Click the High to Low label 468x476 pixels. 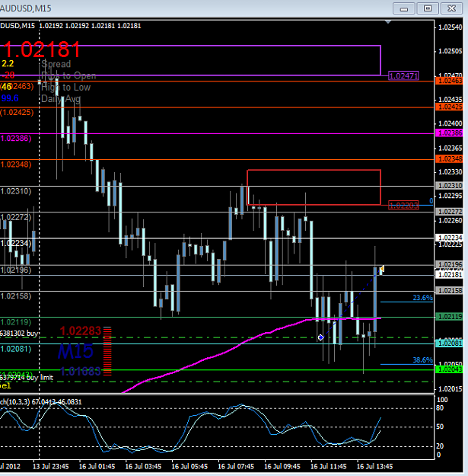point(65,88)
